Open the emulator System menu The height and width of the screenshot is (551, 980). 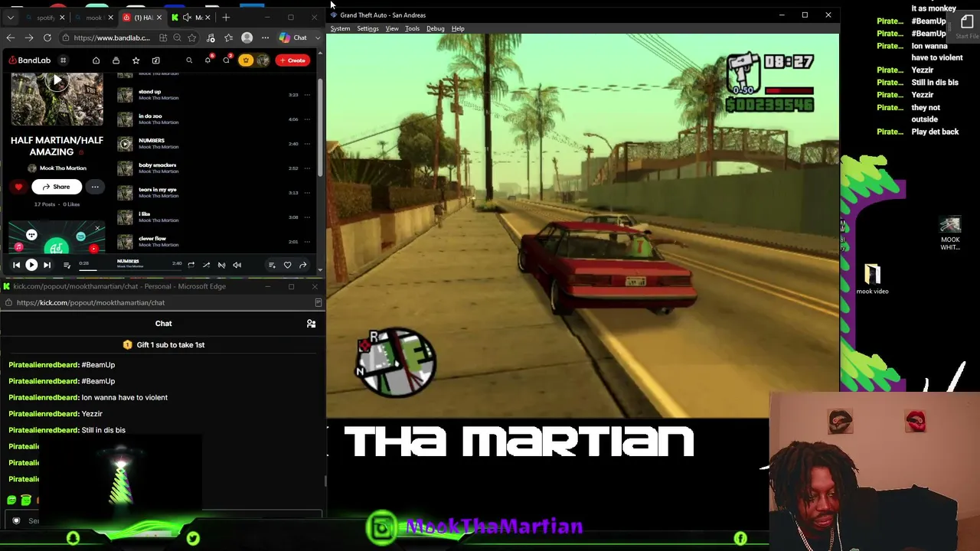point(340,28)
